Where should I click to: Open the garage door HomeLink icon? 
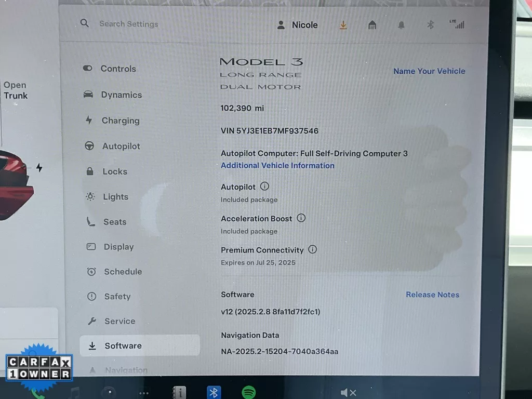pos(372,25)
